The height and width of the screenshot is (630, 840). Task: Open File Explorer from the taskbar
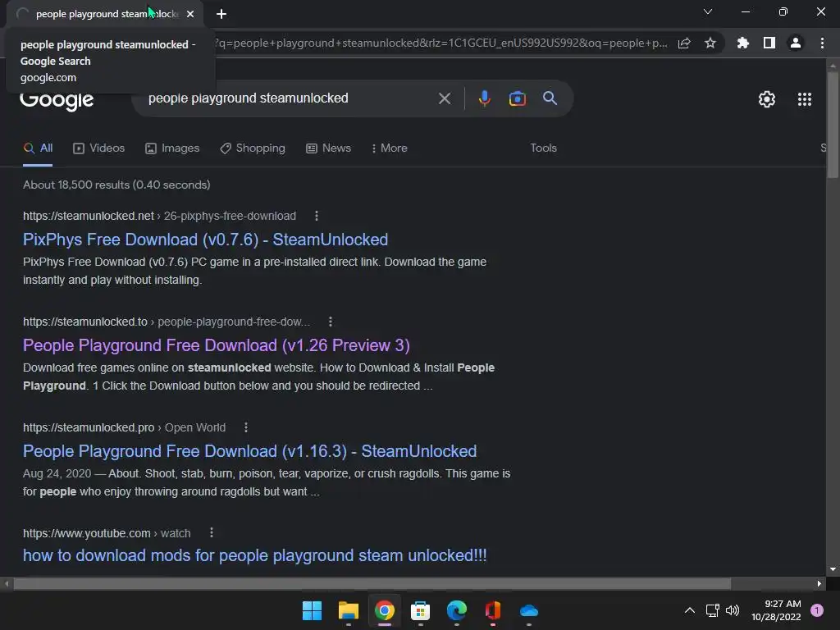click(348, 610)
